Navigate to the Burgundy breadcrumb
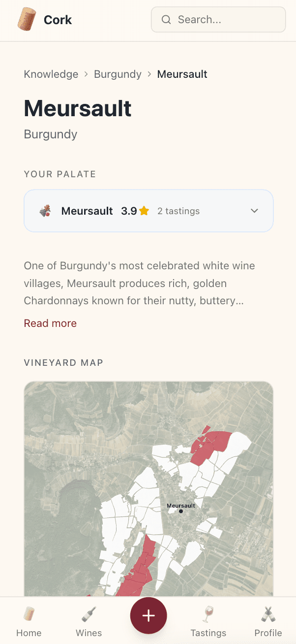296x644 pixels. pyautogui.click(x=118, y=74)
